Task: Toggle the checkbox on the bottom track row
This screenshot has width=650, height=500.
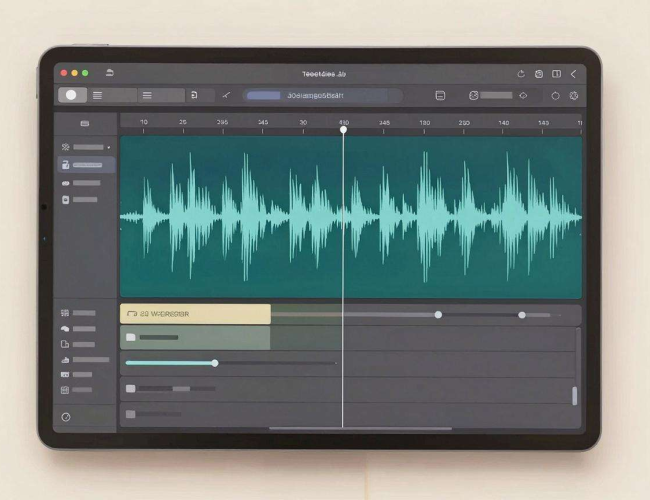Action: [x=131, y=414]
